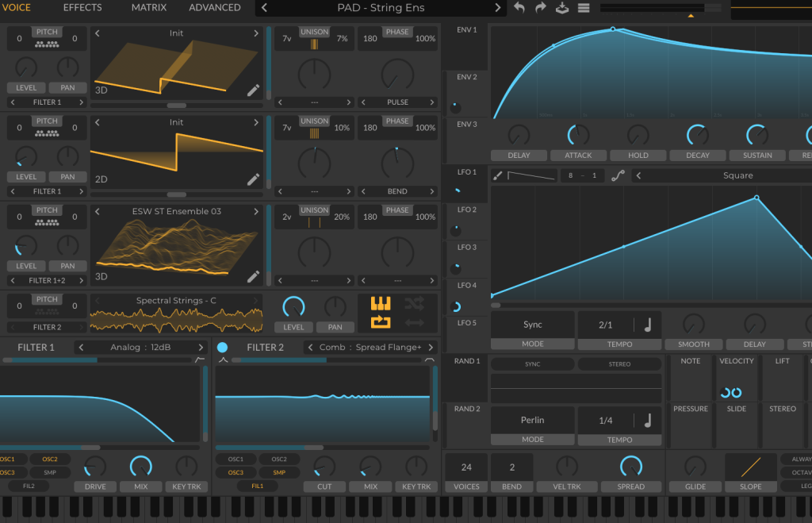Click the 24 VOICES value field

466,467
